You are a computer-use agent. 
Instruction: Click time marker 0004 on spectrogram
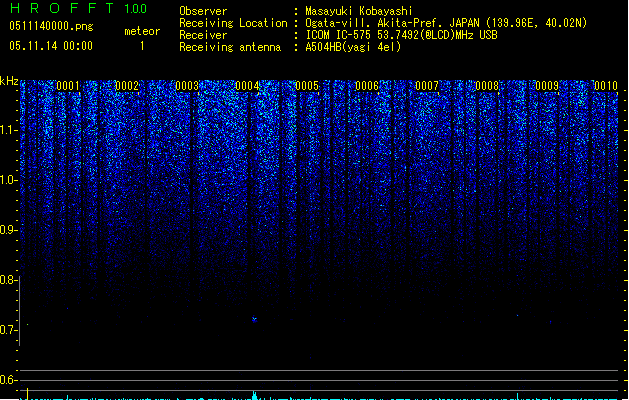pyautogui.click(x=247, y=86)
